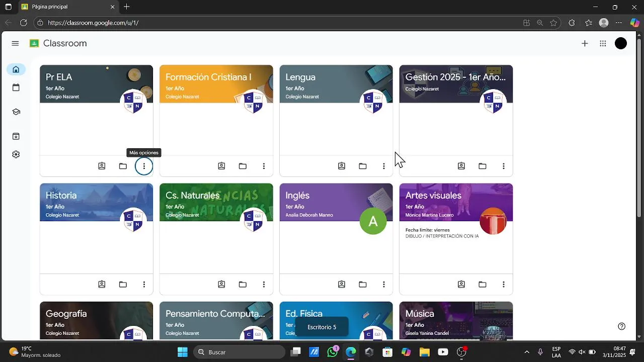Viewport: 644px width, 362px height.
Task: Open the Calendar in left sidebar
Action: pyautogui.click(x=16, y=87)
